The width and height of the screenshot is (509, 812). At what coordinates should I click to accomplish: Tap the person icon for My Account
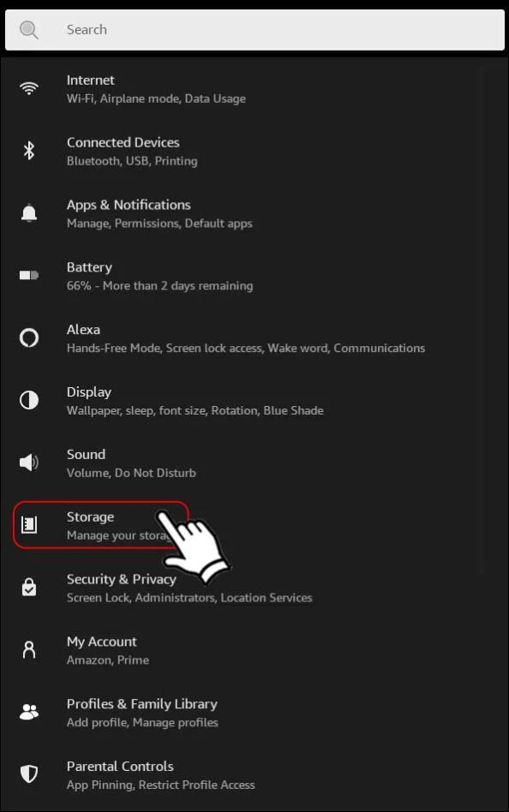(29, 649)
